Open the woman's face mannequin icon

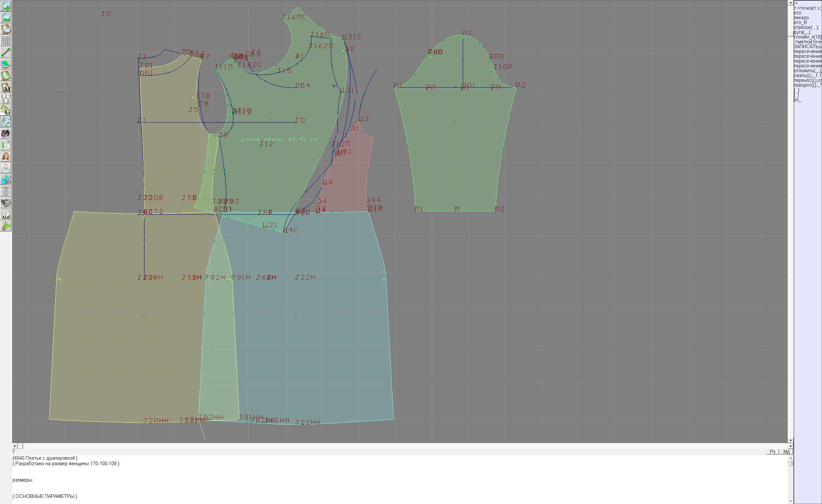(x=6, y=156)
